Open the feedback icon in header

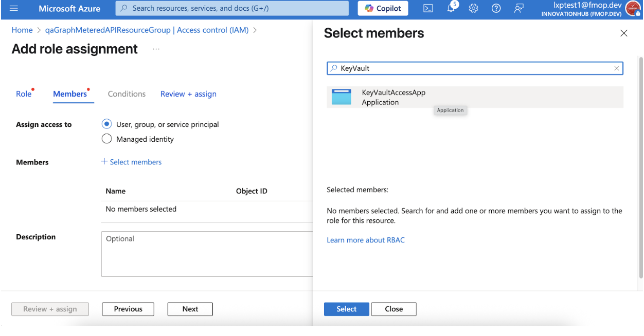click(519, 9)
